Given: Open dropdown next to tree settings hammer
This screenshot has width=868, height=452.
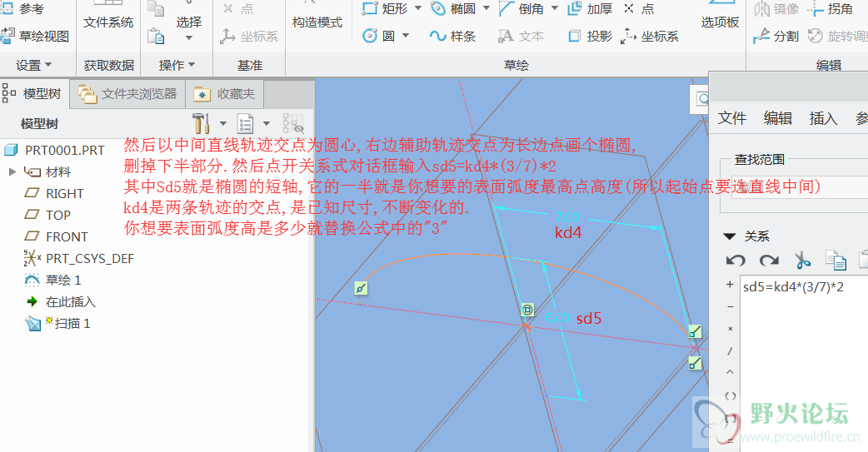Looking at the screenshot, I should (223, 123).
